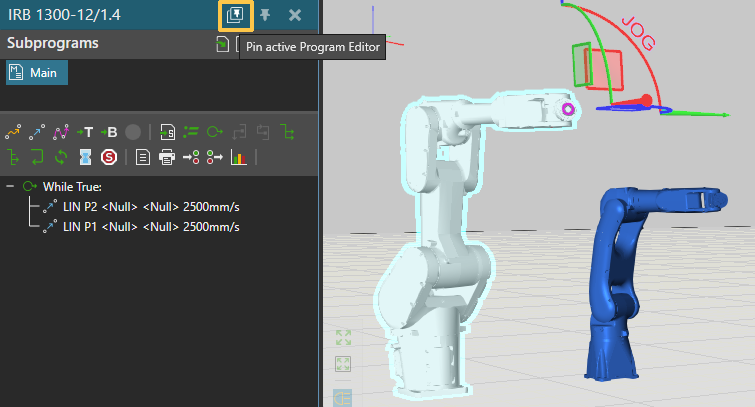The height and width of the screenshot is (407, 755).
Task: Add a call subprogram statement
Action: click(x=168, y=132)
